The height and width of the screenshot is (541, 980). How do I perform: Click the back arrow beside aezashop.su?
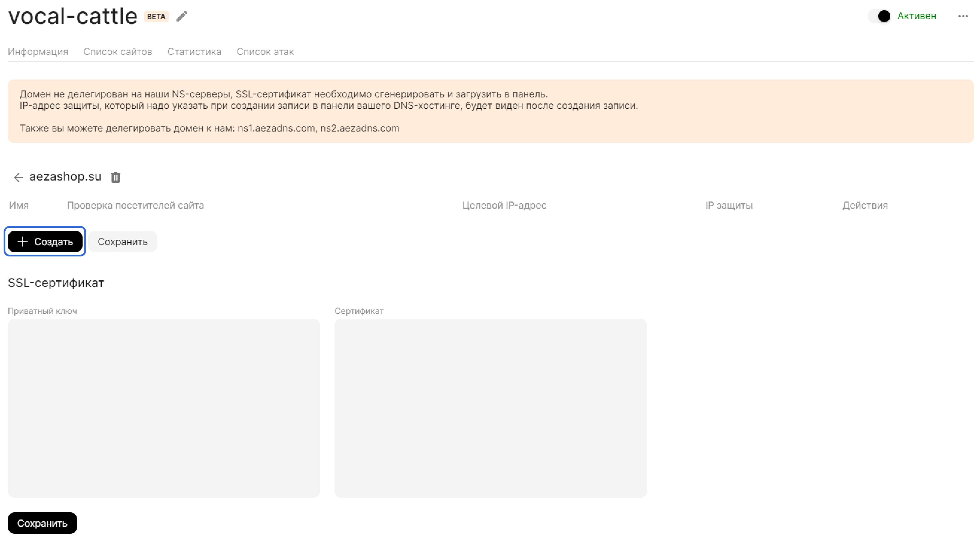(x=18, y=177)
